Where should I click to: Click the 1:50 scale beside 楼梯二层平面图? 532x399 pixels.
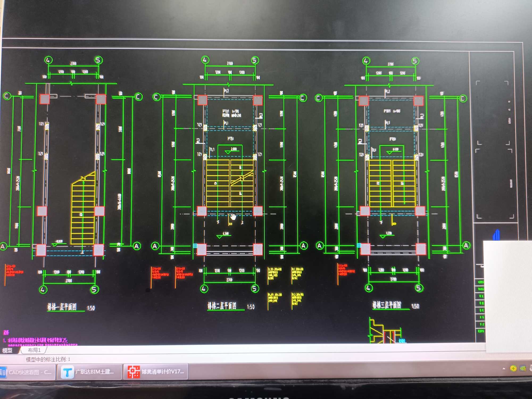coord(251,307)
